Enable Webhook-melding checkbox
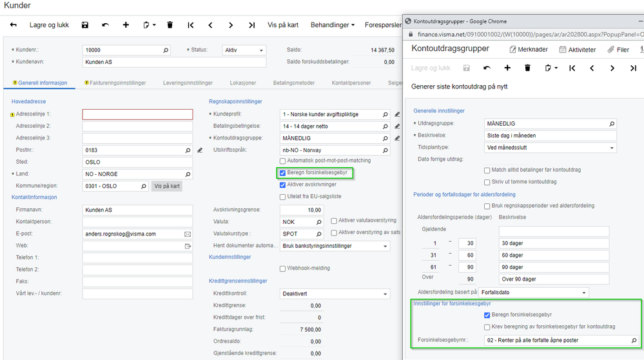644x360 pixels. click(282, 269)
